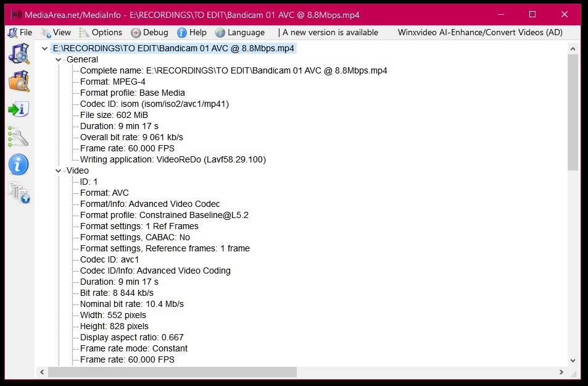Click the blue About info sidebar icon
This screenshot has height=386, width=588.
coord(19,164)
